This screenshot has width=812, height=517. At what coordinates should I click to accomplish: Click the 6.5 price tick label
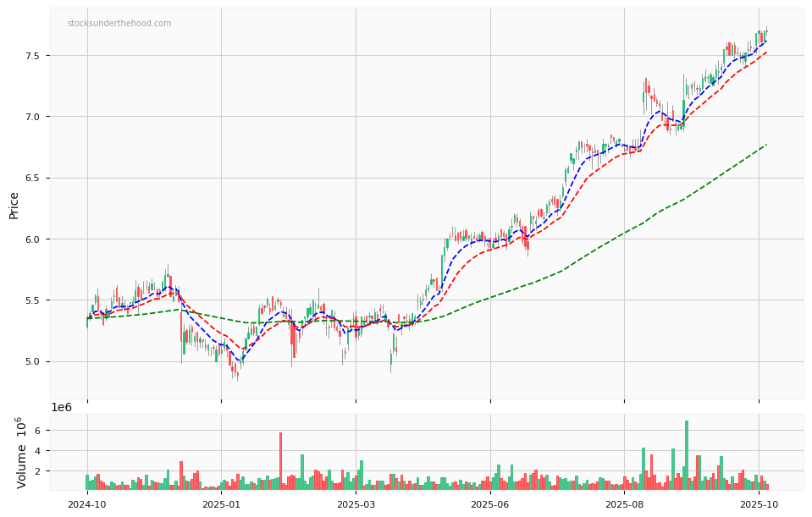click(31, 179)
